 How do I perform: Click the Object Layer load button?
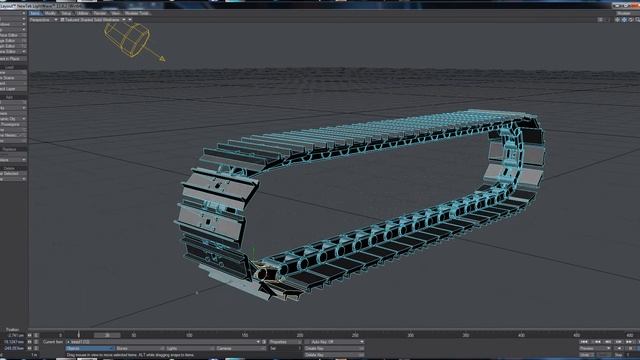[x=13, y=89]
